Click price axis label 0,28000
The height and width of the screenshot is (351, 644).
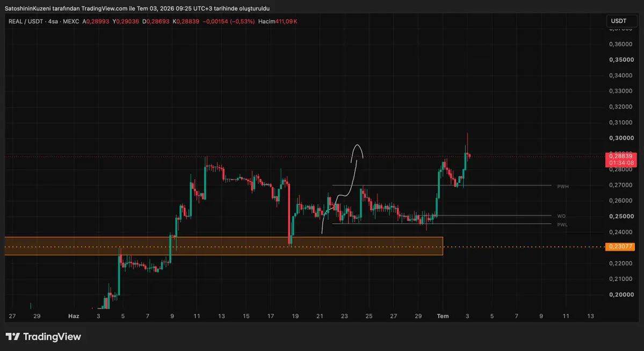point(620,169)
